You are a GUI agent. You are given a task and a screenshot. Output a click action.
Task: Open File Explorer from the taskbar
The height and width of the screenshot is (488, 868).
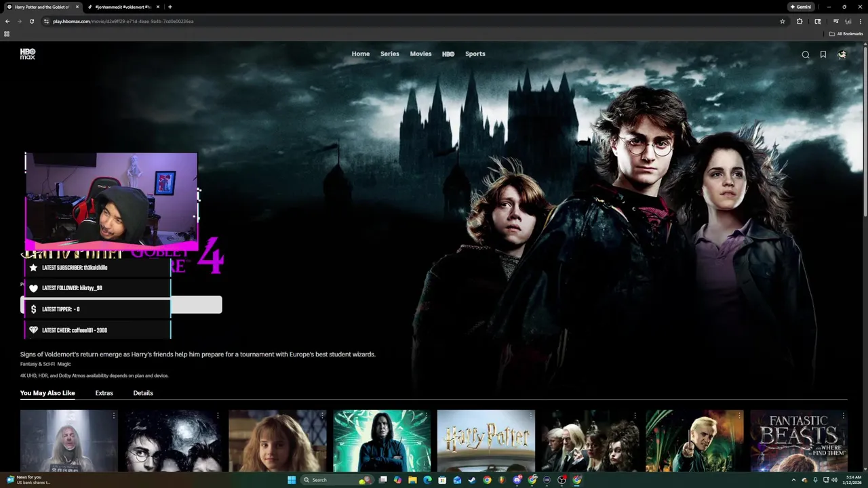click(x=412, y=480)
